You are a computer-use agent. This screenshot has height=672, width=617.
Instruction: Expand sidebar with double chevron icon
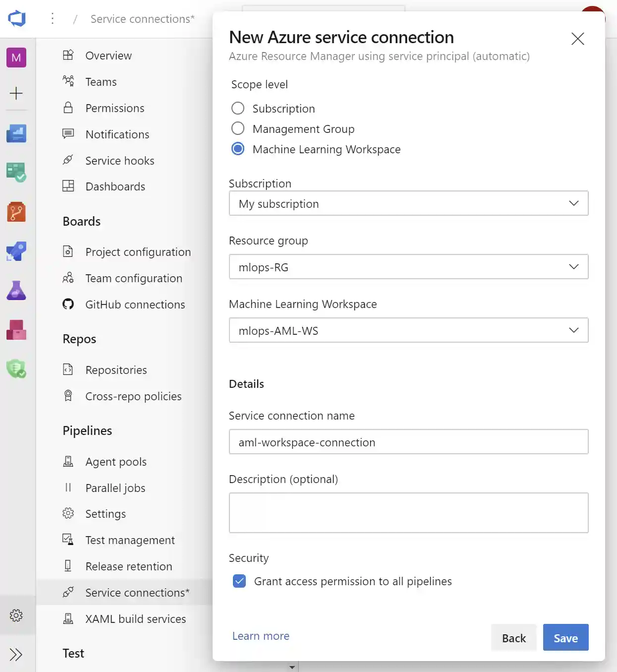16,655
